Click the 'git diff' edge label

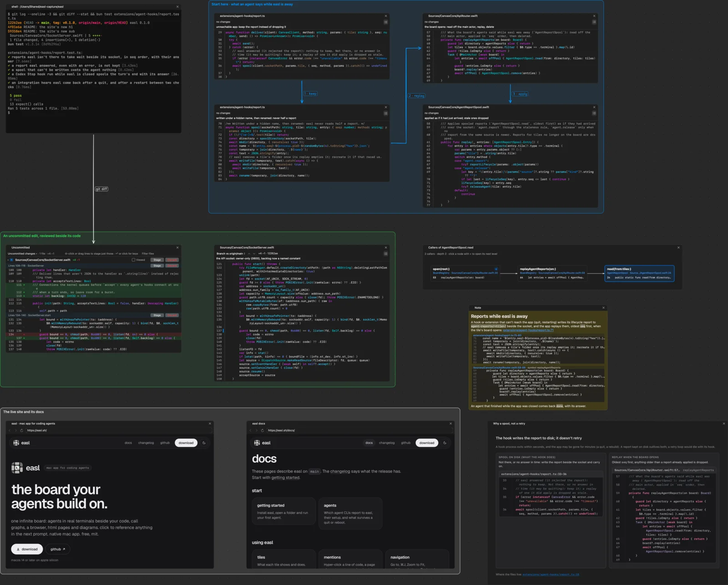pos(101,189)
